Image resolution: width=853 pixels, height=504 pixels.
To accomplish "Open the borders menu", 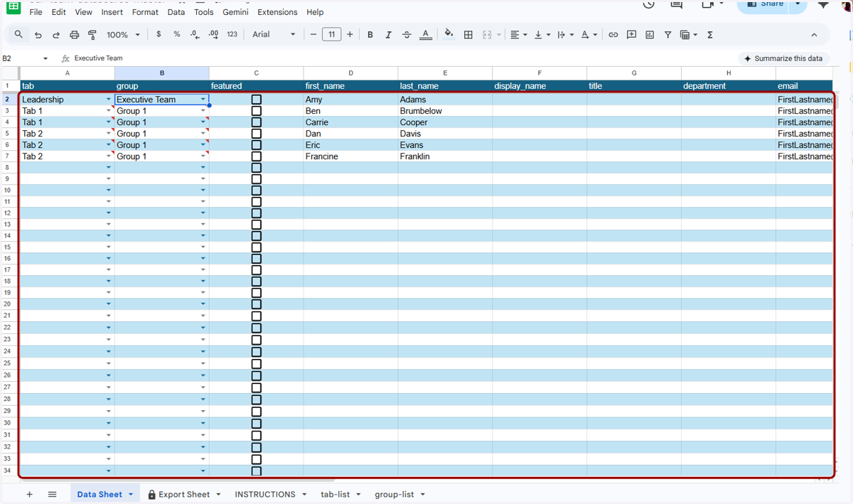I will point(468,34).
